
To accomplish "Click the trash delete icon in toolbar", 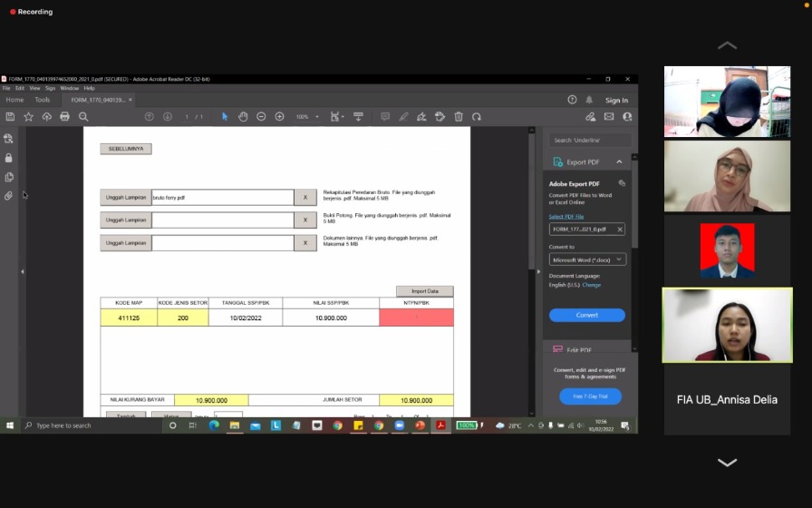I will click(459, 116).
